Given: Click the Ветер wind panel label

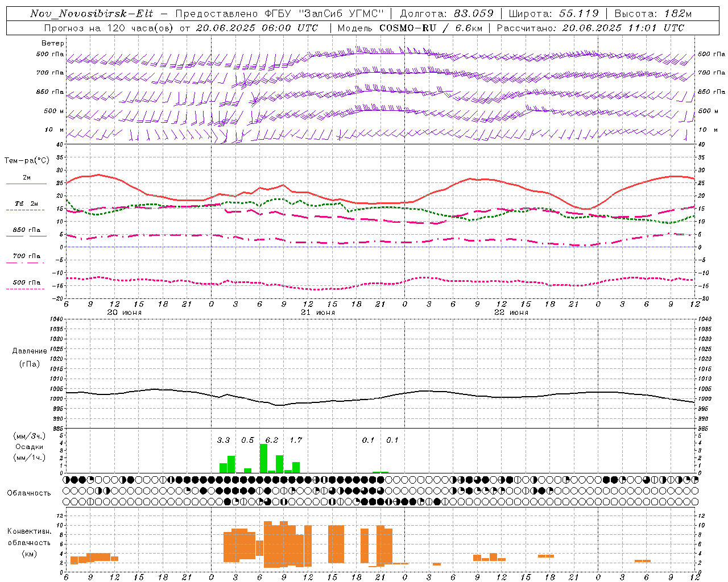Looking at the screenshot, I should click(52, 43).
